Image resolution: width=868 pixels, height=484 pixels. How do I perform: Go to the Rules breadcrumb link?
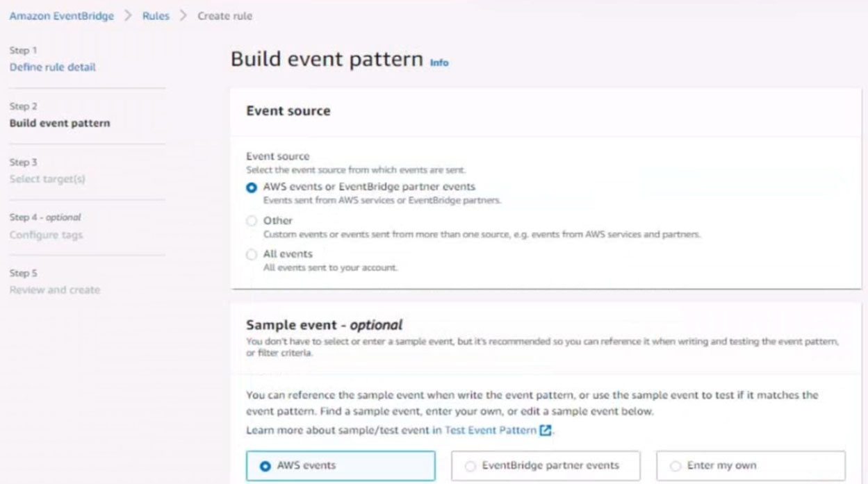pos(156,16)
